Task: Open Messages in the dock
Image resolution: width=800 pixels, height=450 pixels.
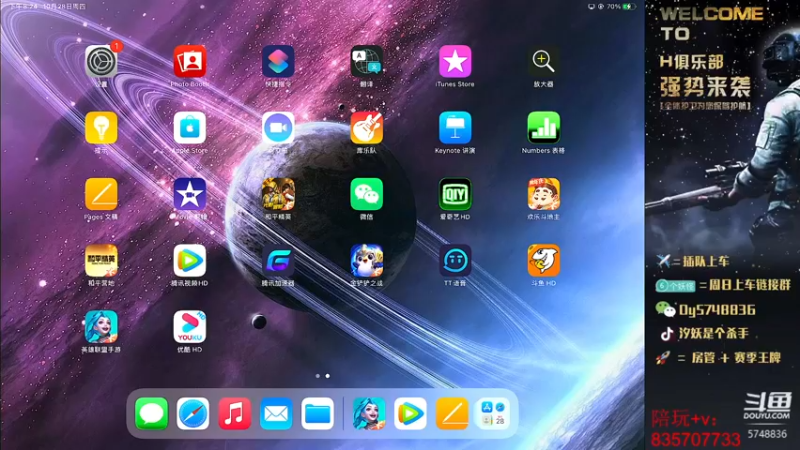Action: 152,413
